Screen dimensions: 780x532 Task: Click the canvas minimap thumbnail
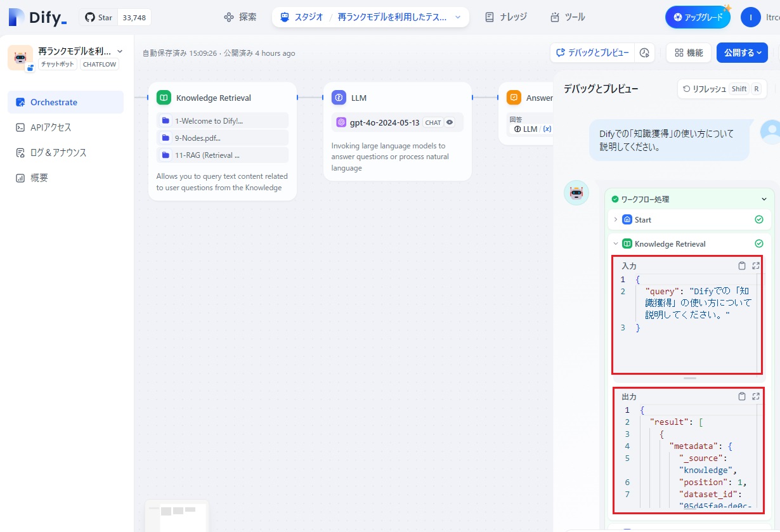[177, 516]
